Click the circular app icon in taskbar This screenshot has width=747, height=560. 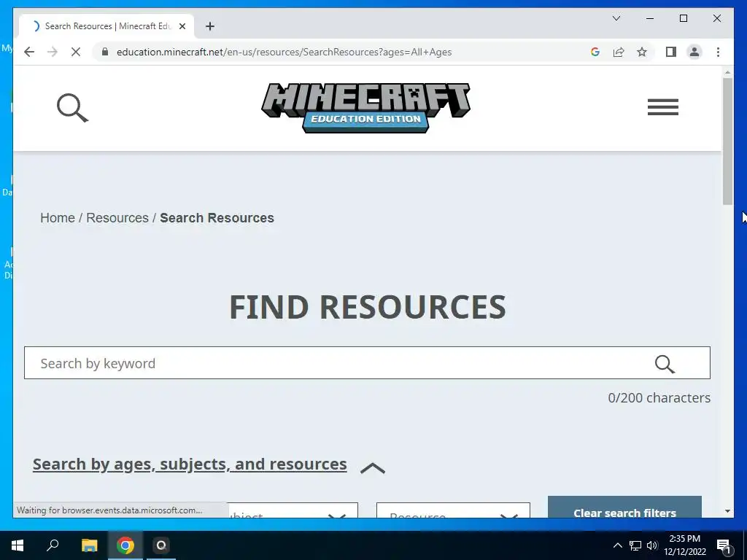point(161,545)
